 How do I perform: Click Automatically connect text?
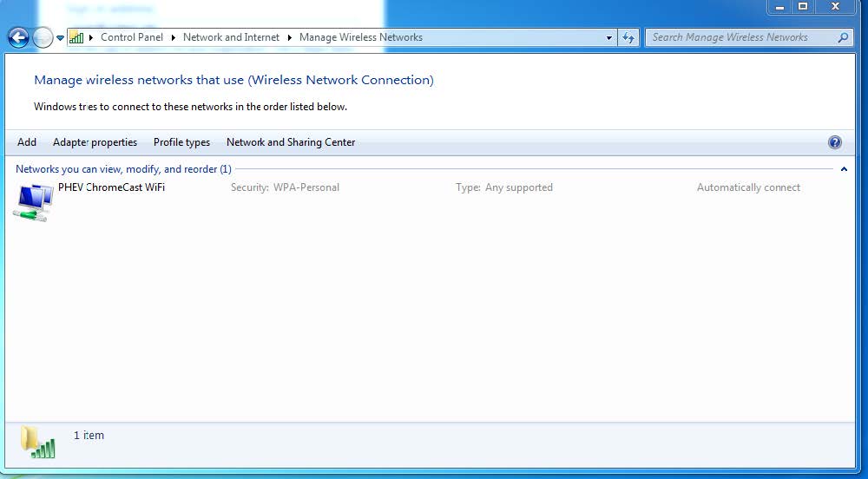[x=748, y=187]
